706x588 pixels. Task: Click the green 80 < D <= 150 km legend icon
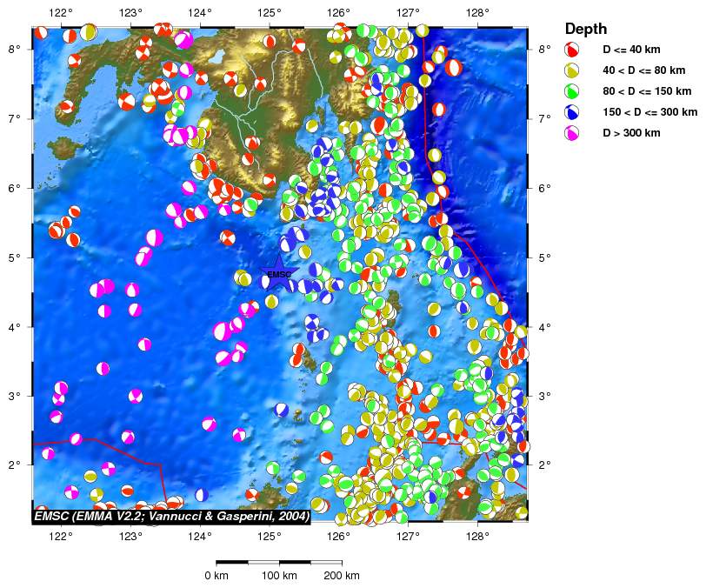point(572,91)
